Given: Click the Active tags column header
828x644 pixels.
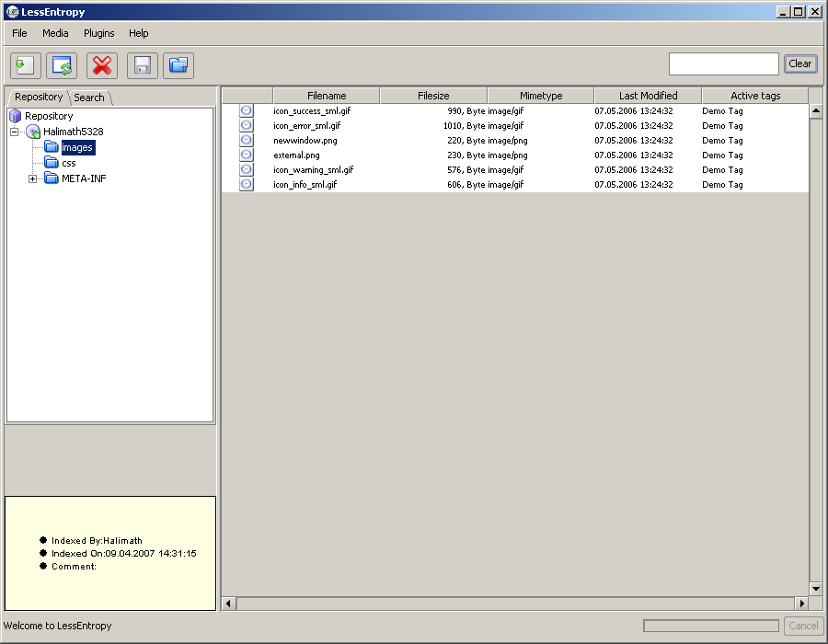Looking at the screenshot, I should pos(755,96).
